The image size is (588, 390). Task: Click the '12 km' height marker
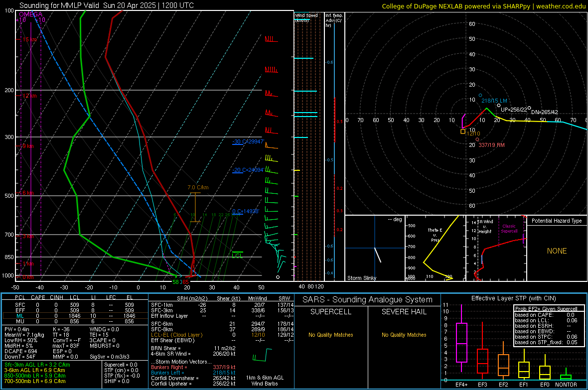[30, 96]
